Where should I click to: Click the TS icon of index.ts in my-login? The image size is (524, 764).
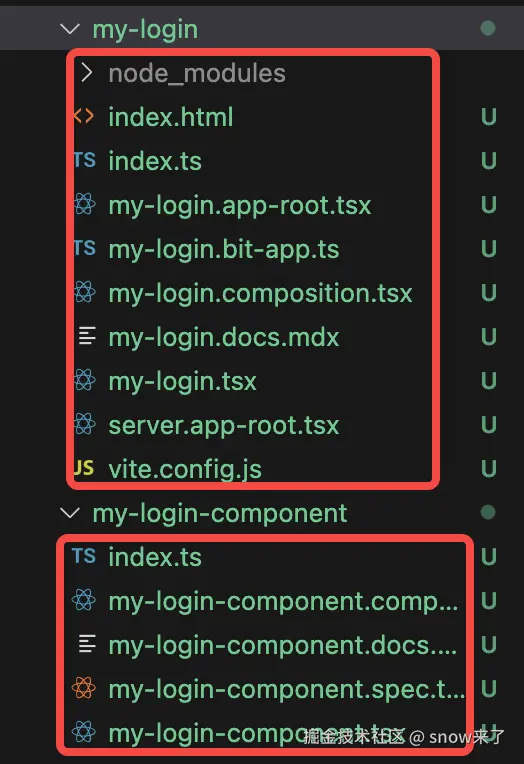pyautogui.click(x=85, y=160)
